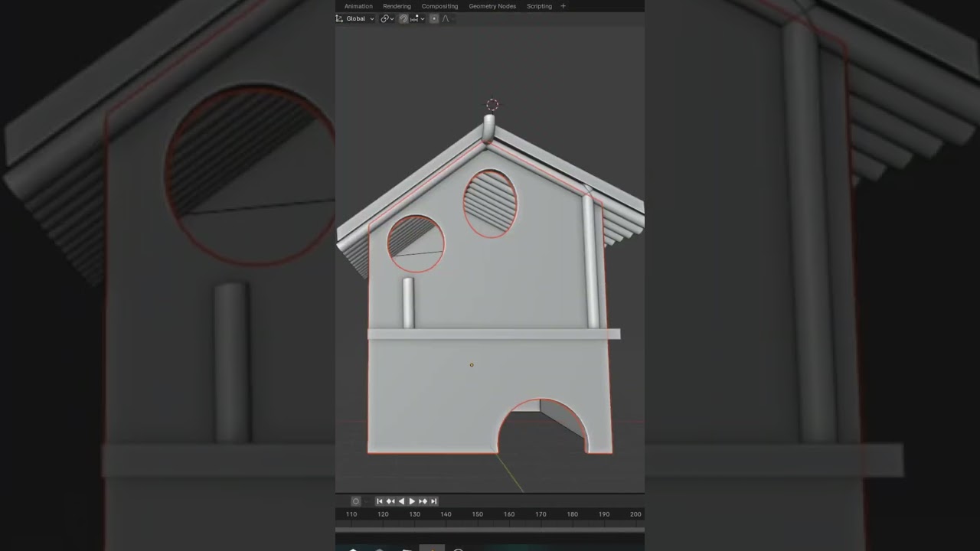Open the proportional editing falloff curve

(445, 18)
